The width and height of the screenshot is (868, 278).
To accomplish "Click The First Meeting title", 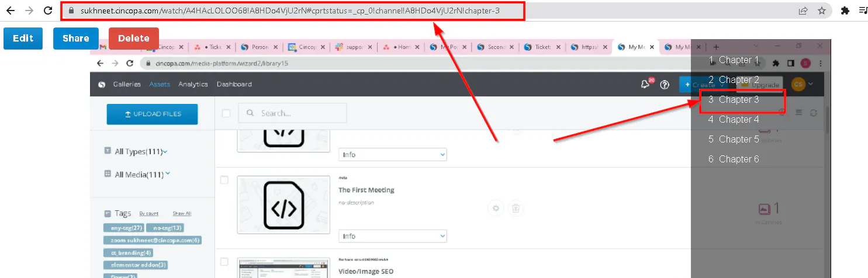I will (x=366, y=190).
